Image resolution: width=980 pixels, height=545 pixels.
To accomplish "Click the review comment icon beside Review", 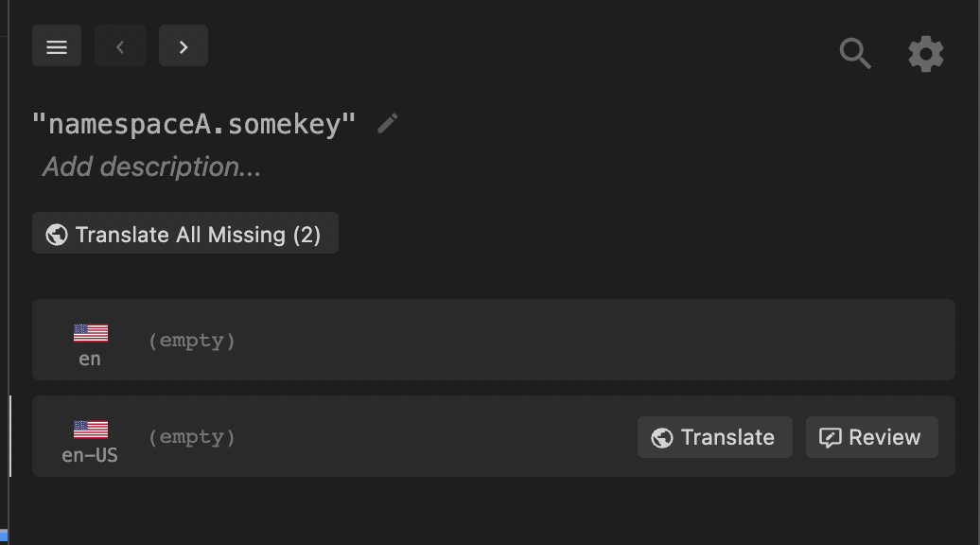I will (830, 437).
